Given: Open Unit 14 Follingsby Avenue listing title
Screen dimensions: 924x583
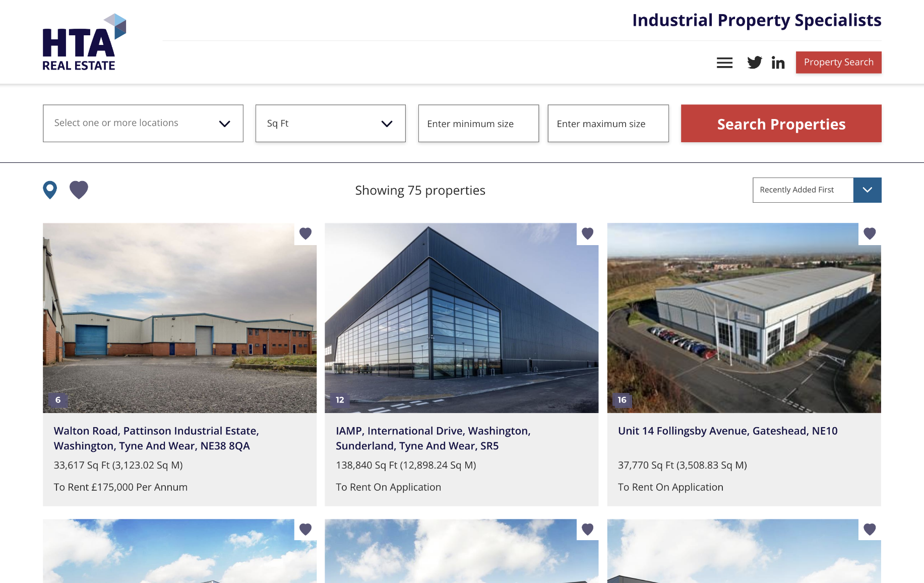Looking at the screenshot, I should (728, 431).
